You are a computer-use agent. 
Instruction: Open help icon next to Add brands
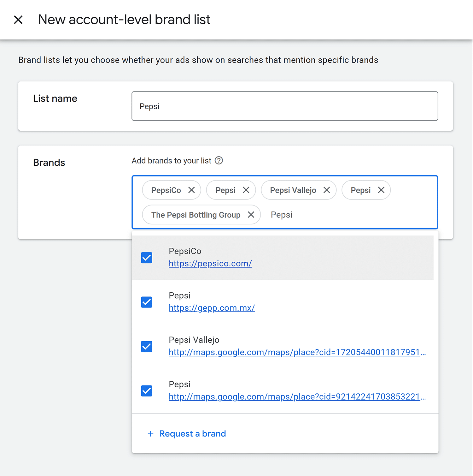click(219, 161)
